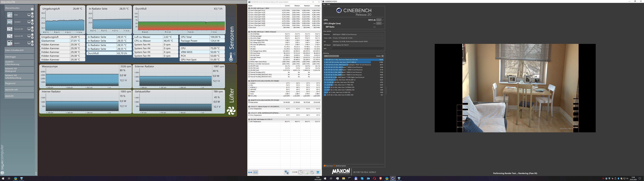Open the File menu in Cinebench

coord(324,4)
